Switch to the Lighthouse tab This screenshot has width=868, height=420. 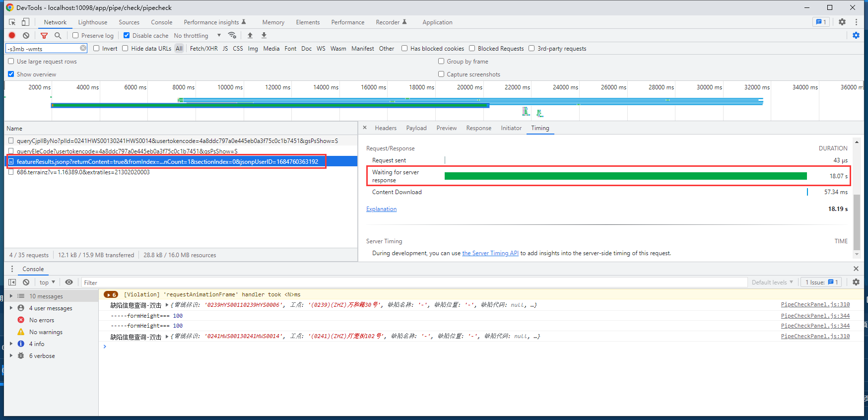click(x=93, y=22)
